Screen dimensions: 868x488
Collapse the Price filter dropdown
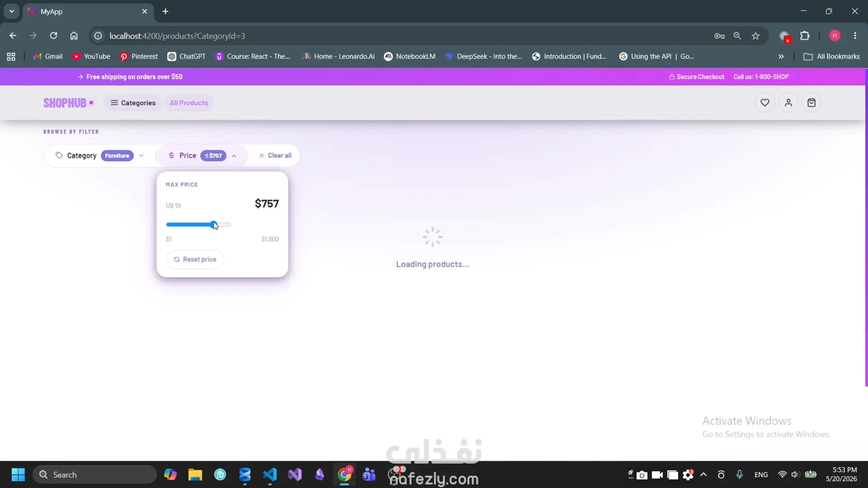click(234, 156)
